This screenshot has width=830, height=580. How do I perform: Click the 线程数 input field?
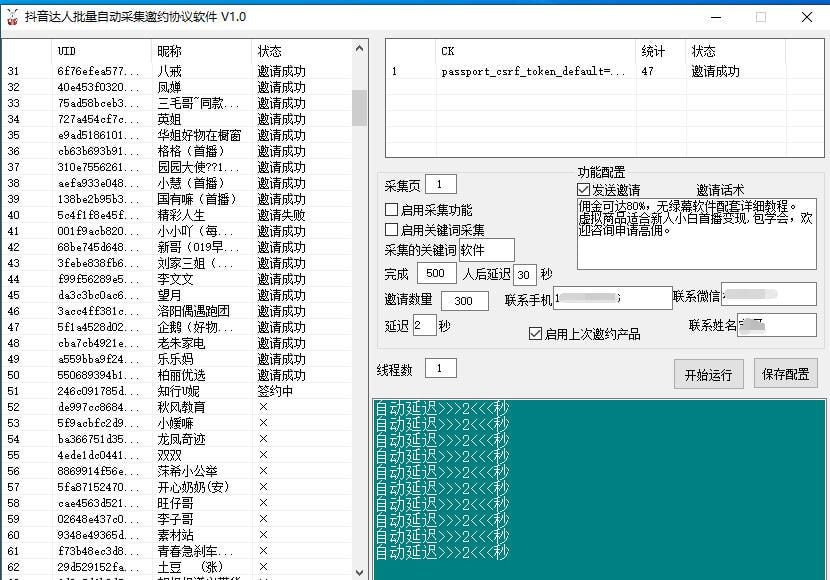pyautogui.click(x=440, y=368)
